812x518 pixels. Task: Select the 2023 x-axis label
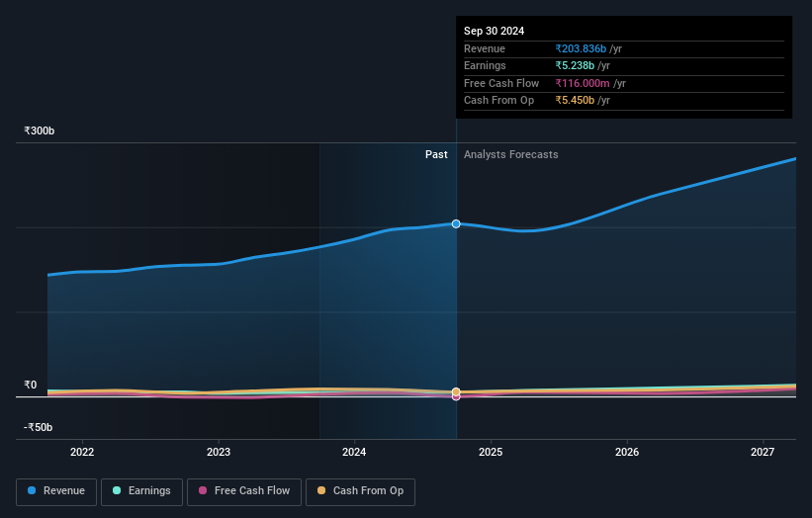pos(219,452)
